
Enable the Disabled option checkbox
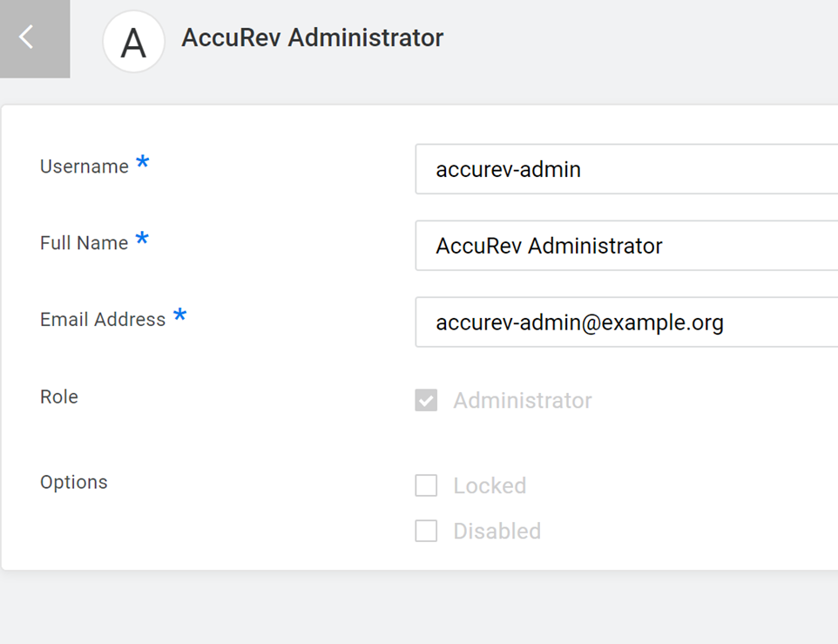(426, 531)
